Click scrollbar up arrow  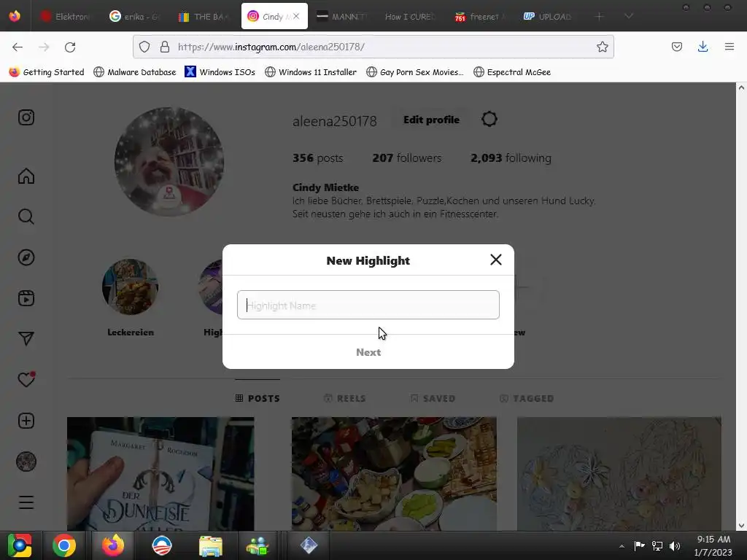pos(741,87)
